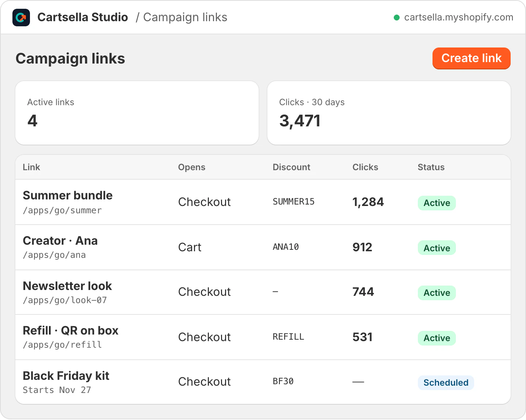
Task: Open the Newsletter look link
Action: (x=68, y=286)
